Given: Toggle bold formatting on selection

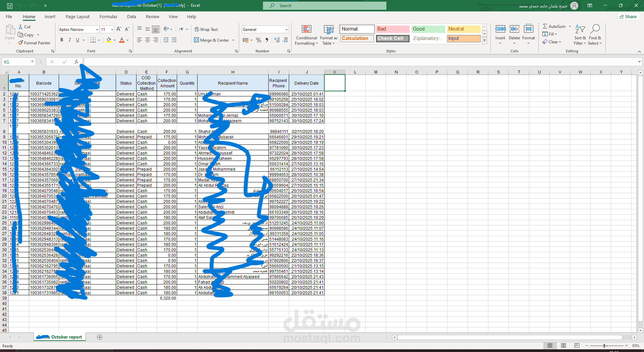Looking at the screenshot, I should click(x=61, y=40).
